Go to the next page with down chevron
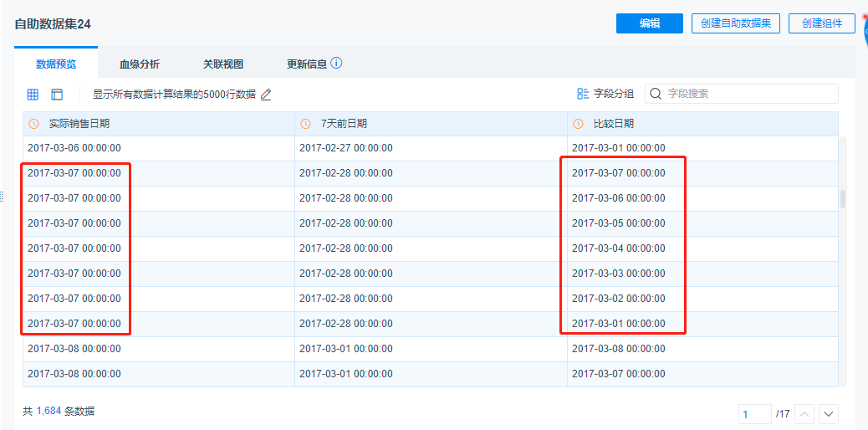Viewport: 868px width, 430px height. pos(828,413)
